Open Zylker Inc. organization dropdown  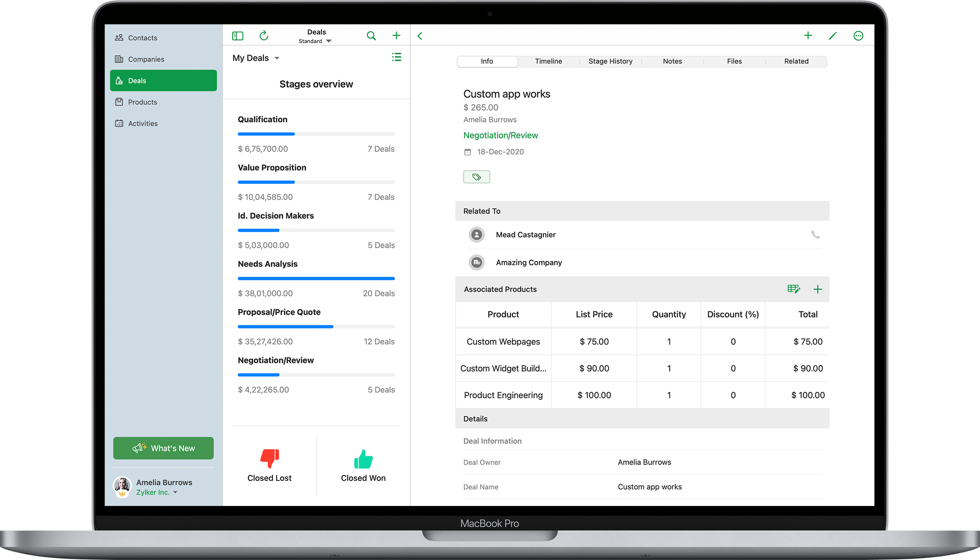click(157, 492)
